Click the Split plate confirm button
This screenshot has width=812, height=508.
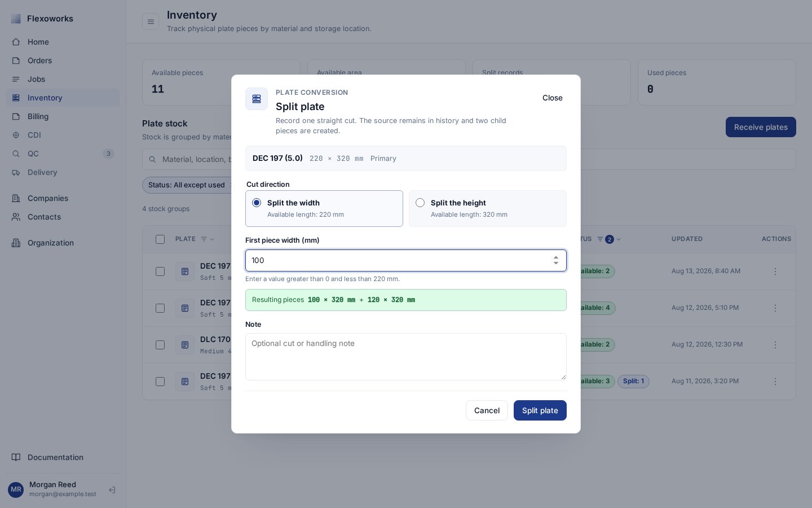pyautogui.click(x=540, y=410)
